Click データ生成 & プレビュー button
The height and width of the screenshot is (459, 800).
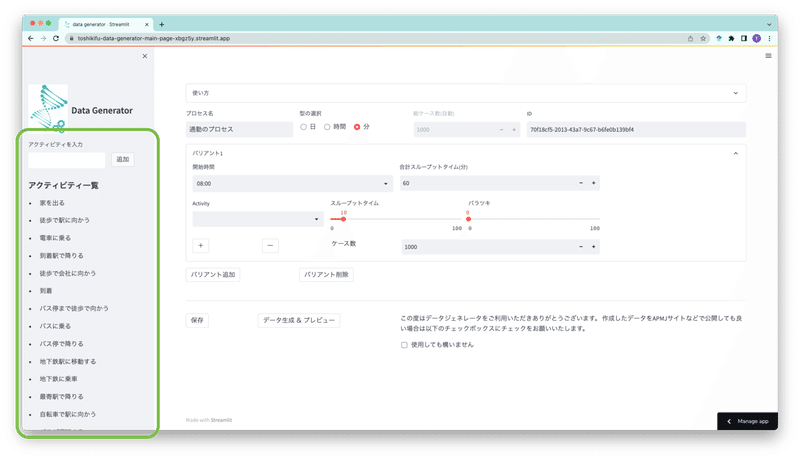pyautogui.click(x=298, y=320)
